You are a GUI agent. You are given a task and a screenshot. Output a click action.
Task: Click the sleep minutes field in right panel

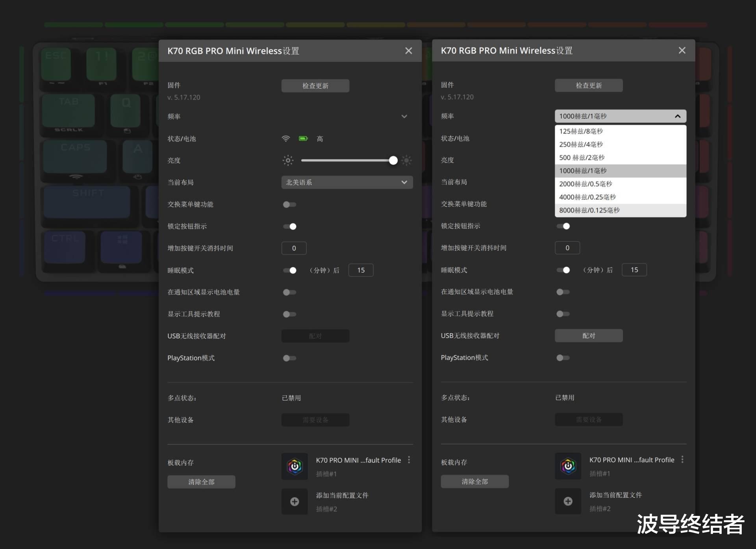634,270
